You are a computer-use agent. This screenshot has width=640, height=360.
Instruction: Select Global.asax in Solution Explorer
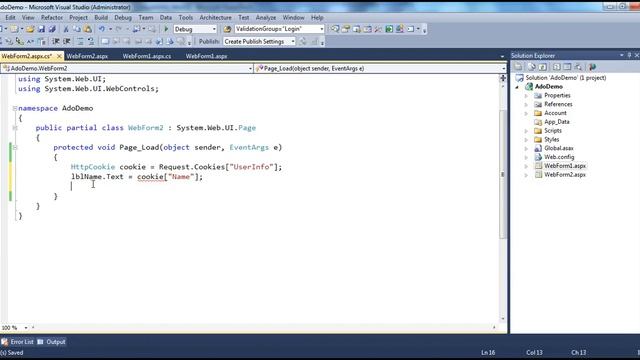(x=559, y=148)
